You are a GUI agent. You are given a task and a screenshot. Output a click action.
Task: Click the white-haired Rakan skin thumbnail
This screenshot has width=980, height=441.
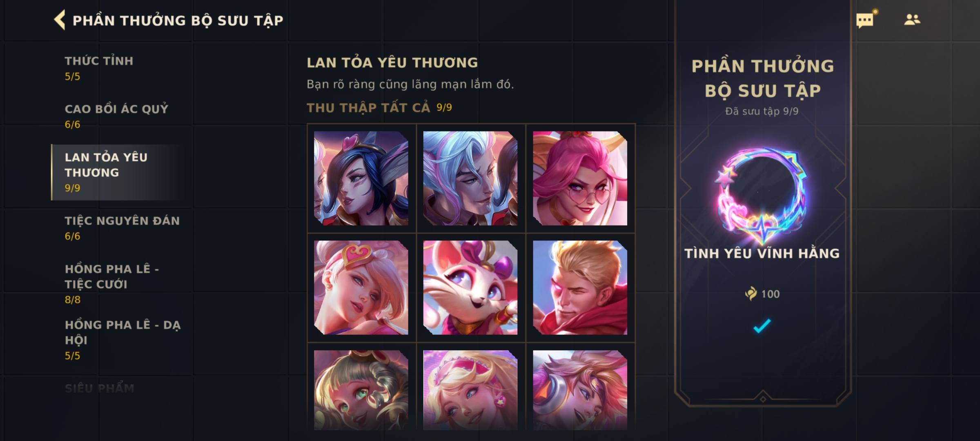point(470,178)
